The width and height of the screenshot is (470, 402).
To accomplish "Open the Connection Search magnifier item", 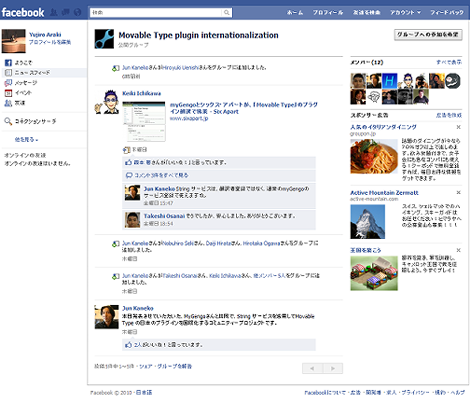I will coord(30,121).
